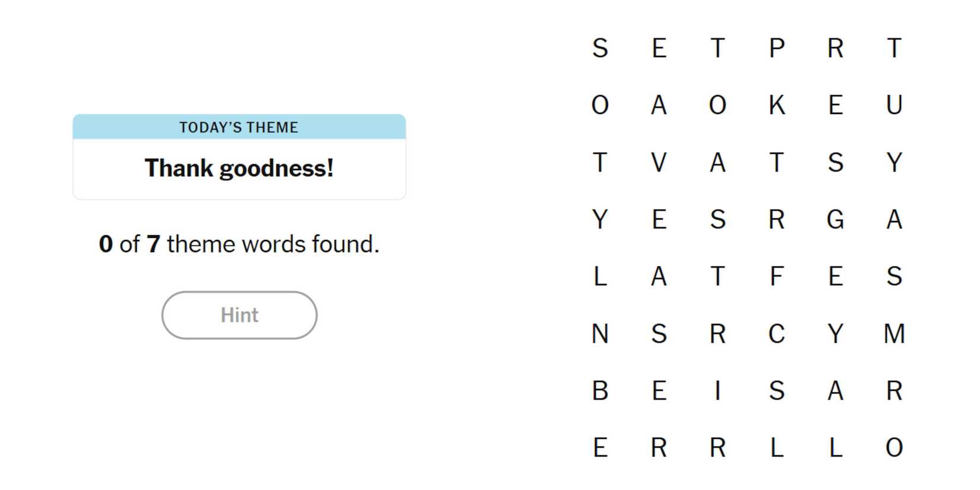Select the letter P in the grid
980x490 pixels.
click(776, 48)
